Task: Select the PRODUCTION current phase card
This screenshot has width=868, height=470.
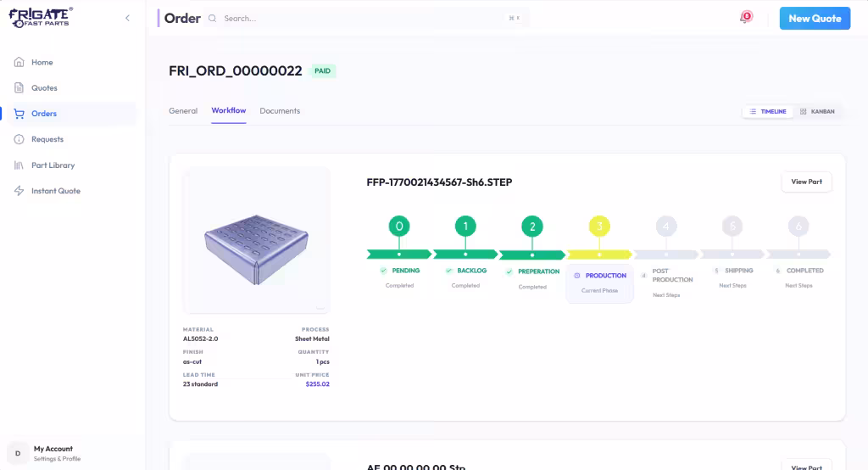Action: 599,283
